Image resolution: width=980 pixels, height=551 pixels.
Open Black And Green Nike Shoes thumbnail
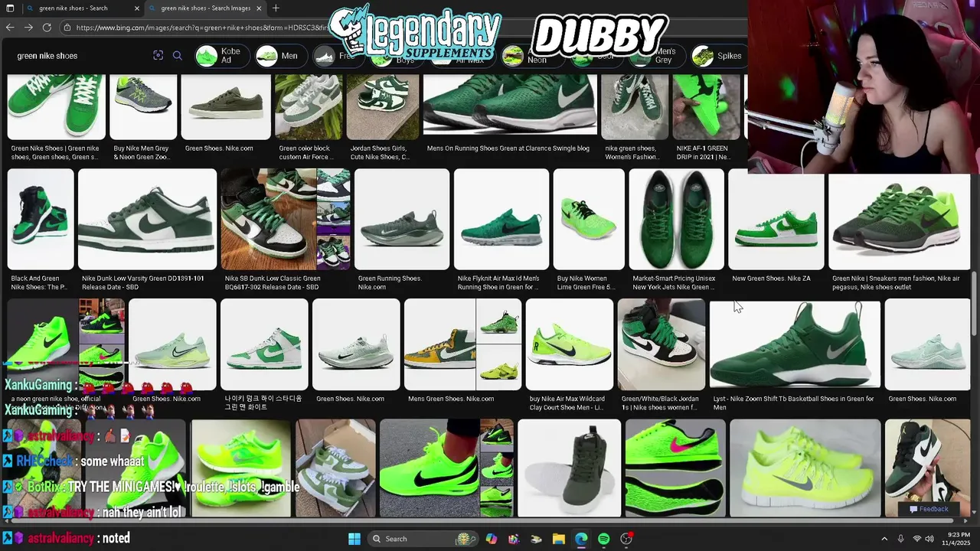(x=41, y=219)
